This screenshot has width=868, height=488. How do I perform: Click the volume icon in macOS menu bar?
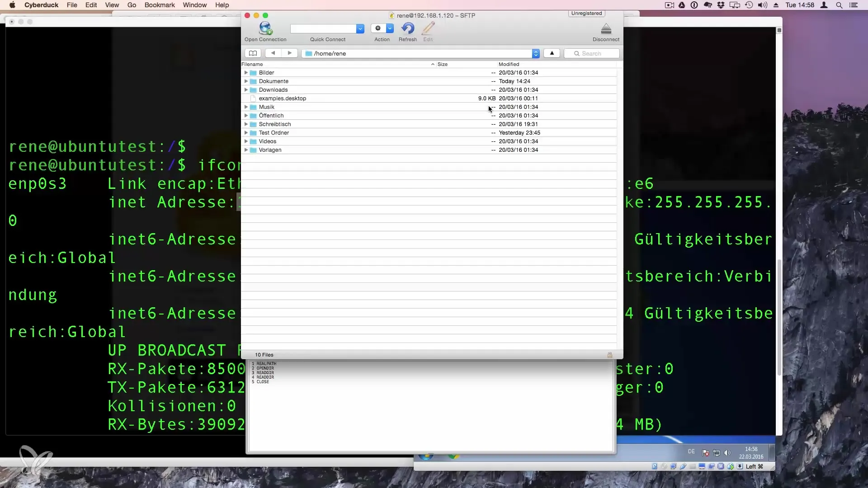(x=763, y=5)
